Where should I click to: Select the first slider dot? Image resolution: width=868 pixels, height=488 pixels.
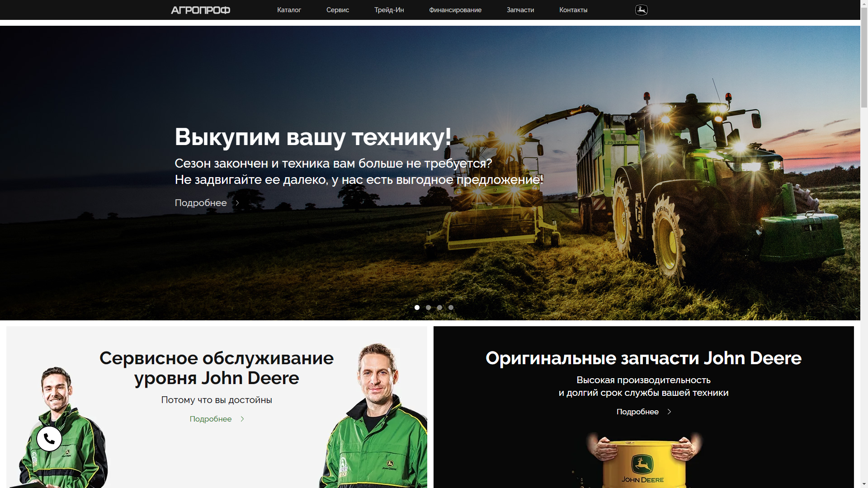click(417, 307)
